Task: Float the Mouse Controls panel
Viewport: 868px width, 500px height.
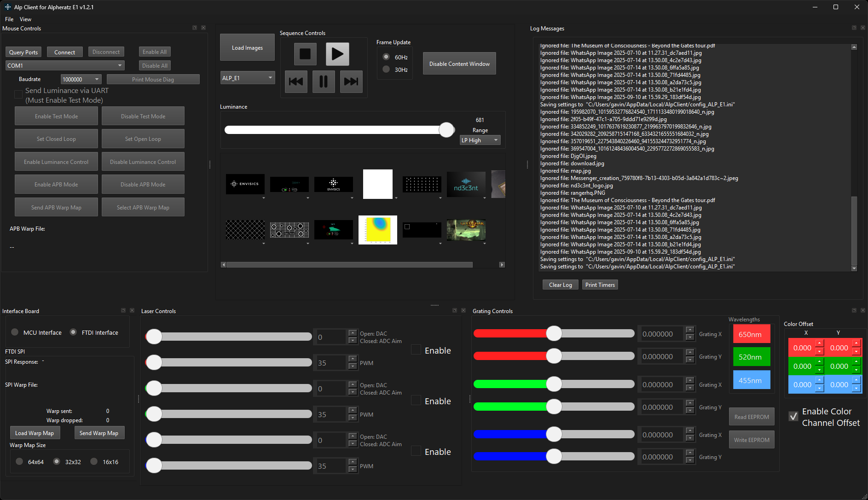Action: point(195,28)
